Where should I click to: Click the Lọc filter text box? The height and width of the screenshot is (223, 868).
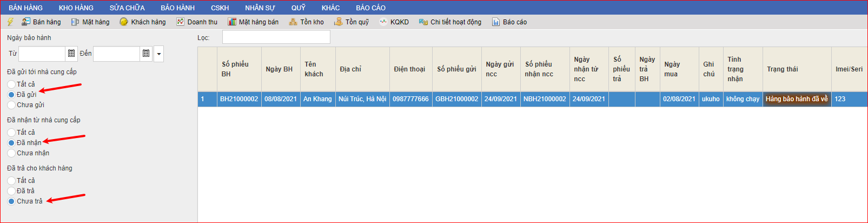pyautogui.click(x=276, y=37)
